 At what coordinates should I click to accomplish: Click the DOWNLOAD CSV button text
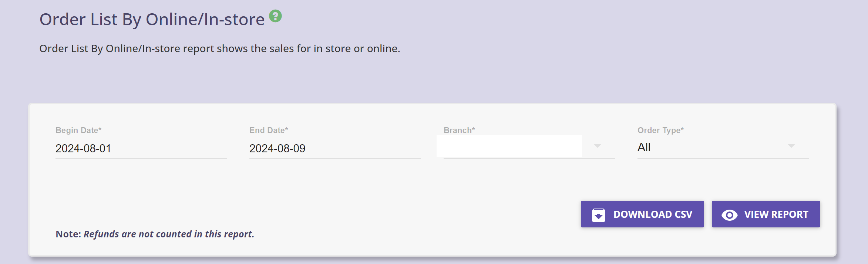653,214
